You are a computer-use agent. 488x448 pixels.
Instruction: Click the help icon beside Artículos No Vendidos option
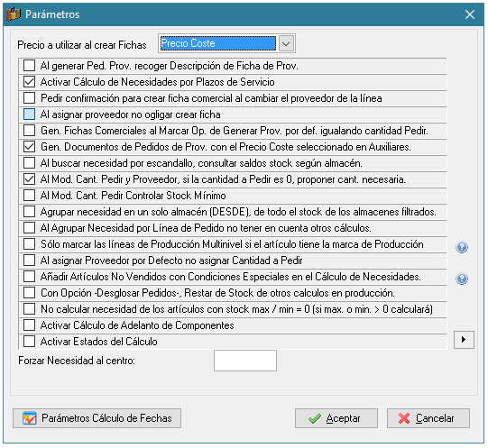click(x=462, y=279)
